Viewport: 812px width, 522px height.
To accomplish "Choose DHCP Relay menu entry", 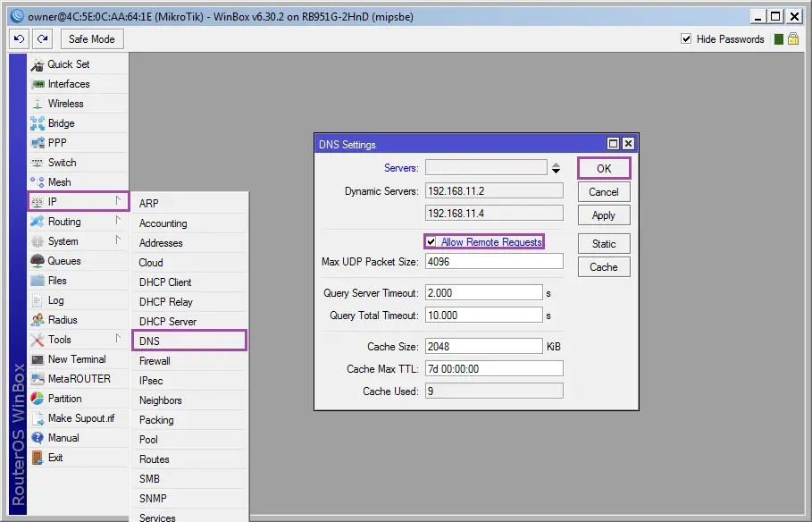I will click(x=189, y=302).
